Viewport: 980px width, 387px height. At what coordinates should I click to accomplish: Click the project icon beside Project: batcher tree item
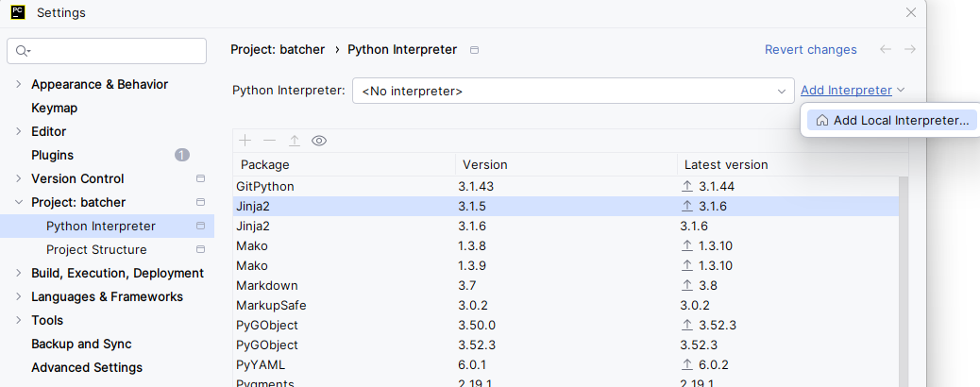pos(200,203)
